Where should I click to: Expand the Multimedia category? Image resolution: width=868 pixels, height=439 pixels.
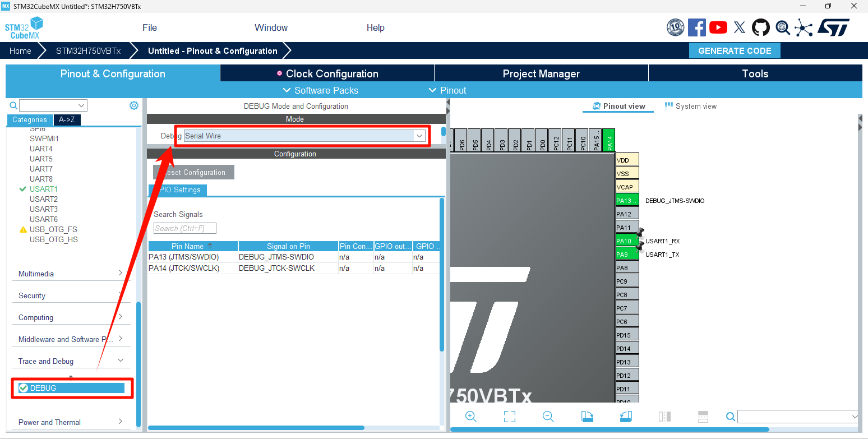tap(71, 274)
